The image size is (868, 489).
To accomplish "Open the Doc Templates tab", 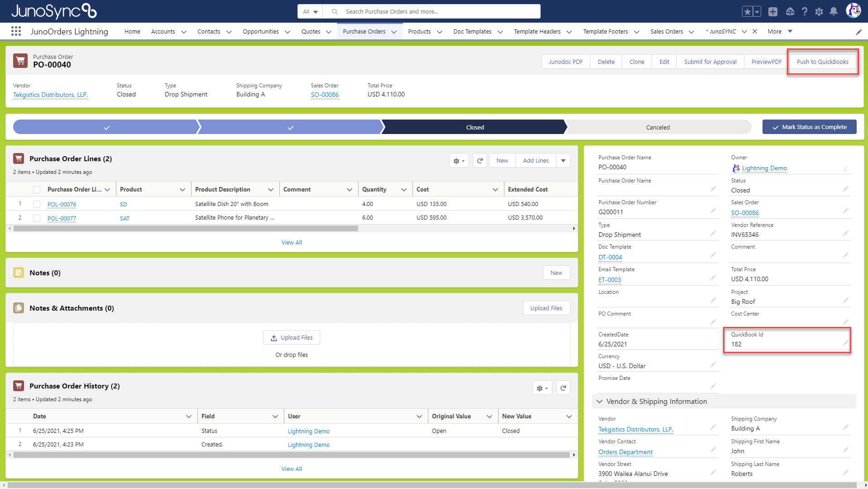I will [472, 31].
